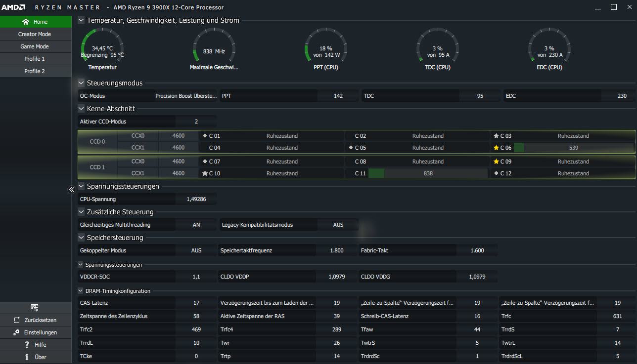Click the C 06 speed bar showing 539

pos(573,148)
